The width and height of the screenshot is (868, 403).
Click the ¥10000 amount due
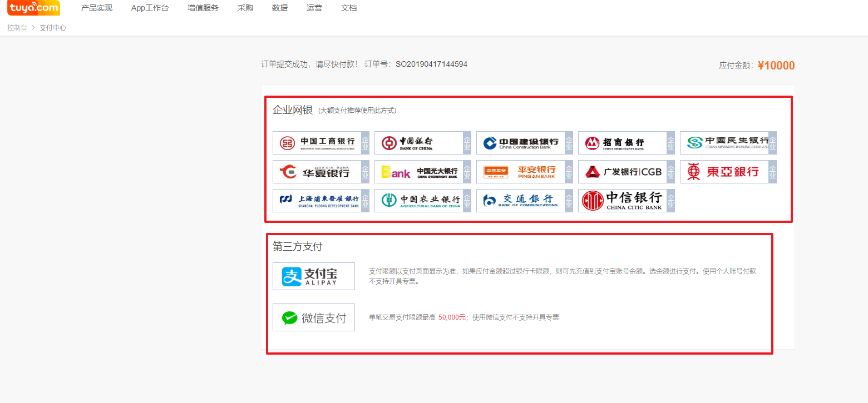tap(776, 66)
